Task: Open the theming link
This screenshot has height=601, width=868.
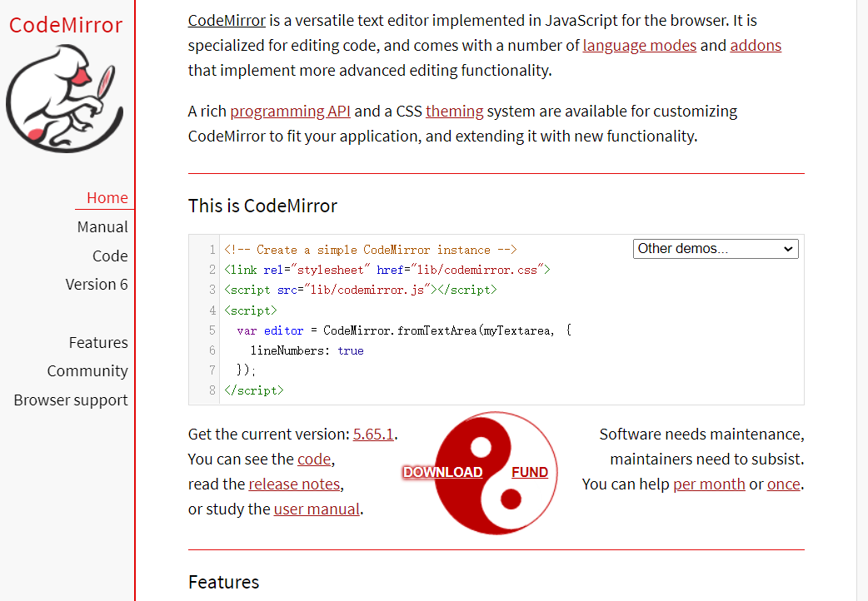Action: (x=455, y=112)
